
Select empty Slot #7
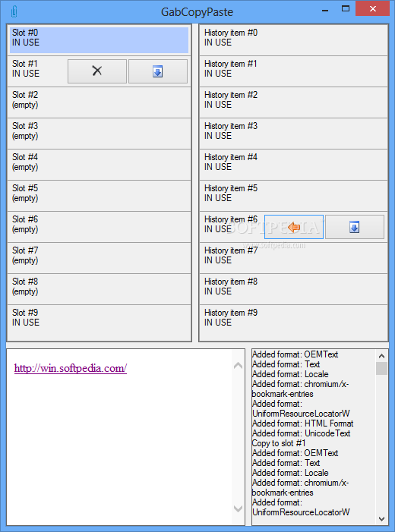click(x=100, y=258)
